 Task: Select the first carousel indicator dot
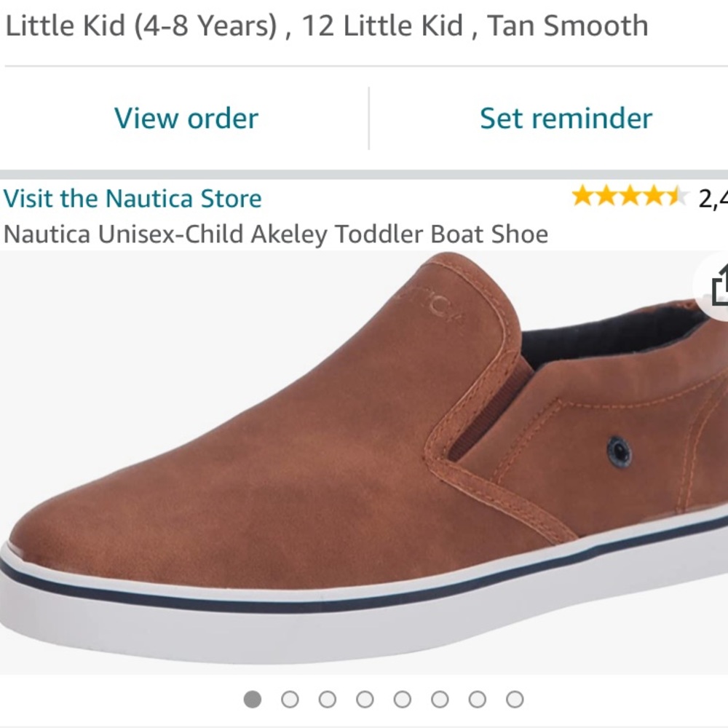pyautogui.click(x=253, y=697)
